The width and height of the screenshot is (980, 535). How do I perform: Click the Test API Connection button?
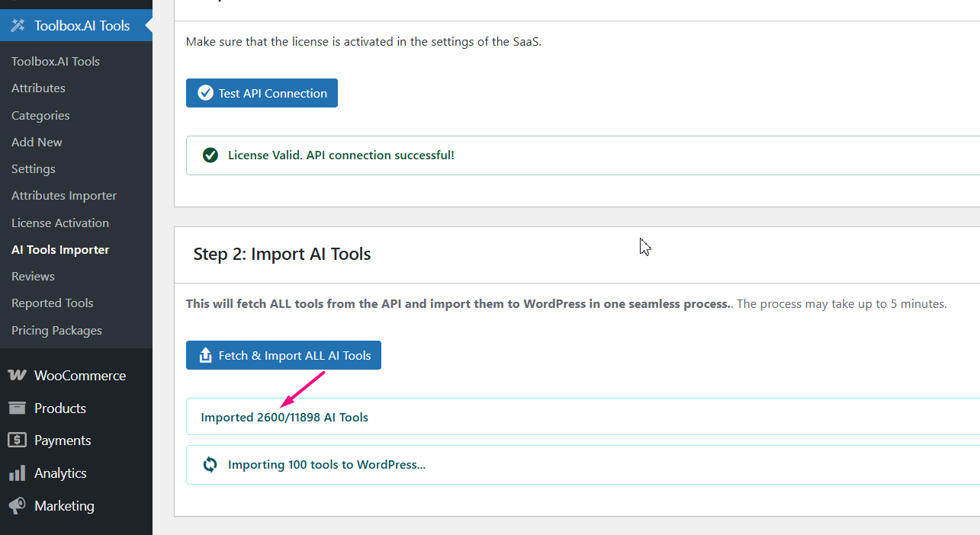[262, 93]
